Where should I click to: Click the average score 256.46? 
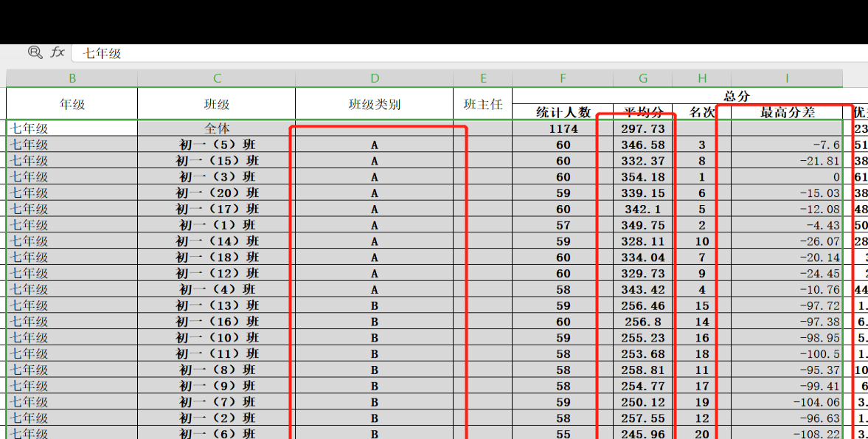[x=642, y=305]
